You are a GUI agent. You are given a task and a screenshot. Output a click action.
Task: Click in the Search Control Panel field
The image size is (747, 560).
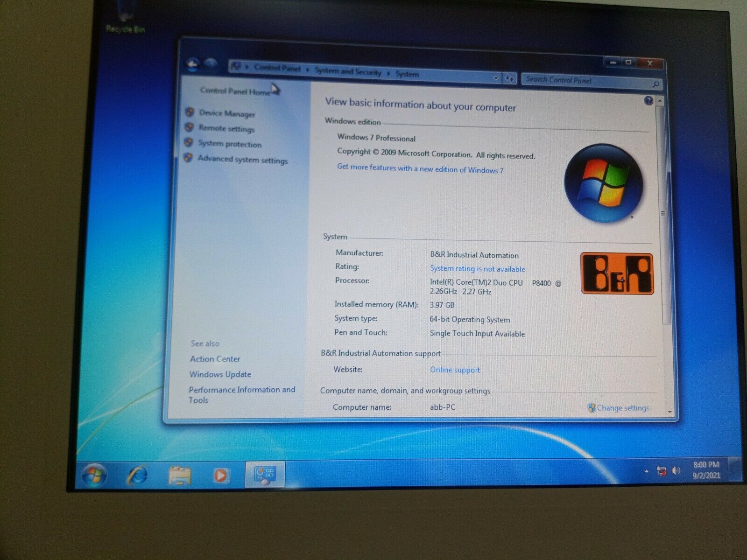586,81
